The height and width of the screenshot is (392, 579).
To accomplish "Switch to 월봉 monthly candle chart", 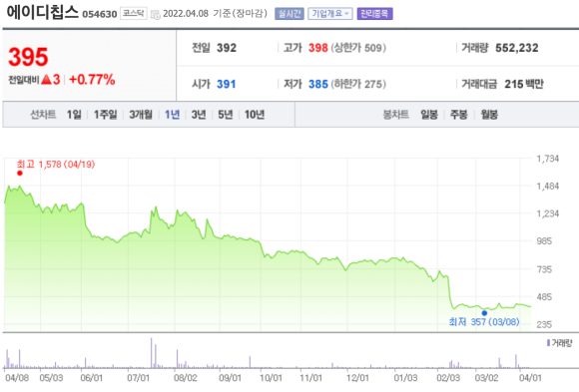I will tap(489, 115).
